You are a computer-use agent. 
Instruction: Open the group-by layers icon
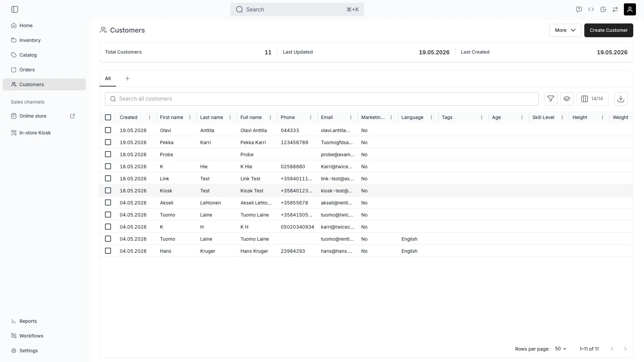click(567, 99)
